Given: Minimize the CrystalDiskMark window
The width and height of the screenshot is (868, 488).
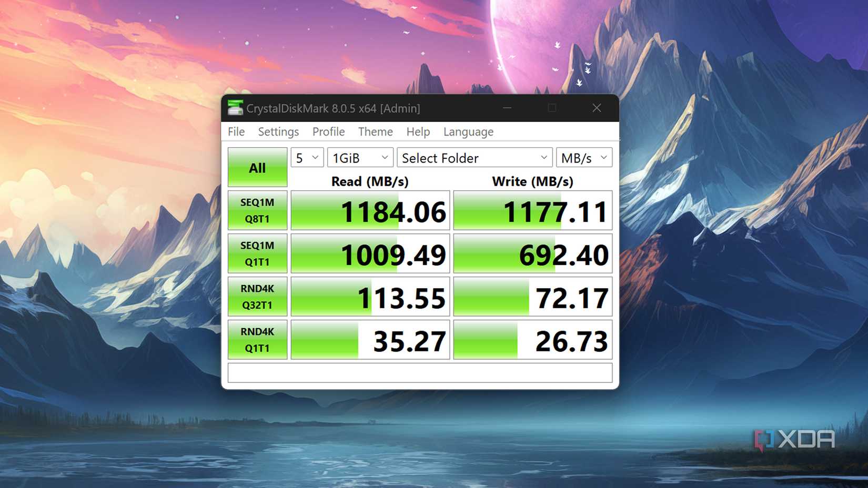Looking at the screenshot, I should 507,108.
